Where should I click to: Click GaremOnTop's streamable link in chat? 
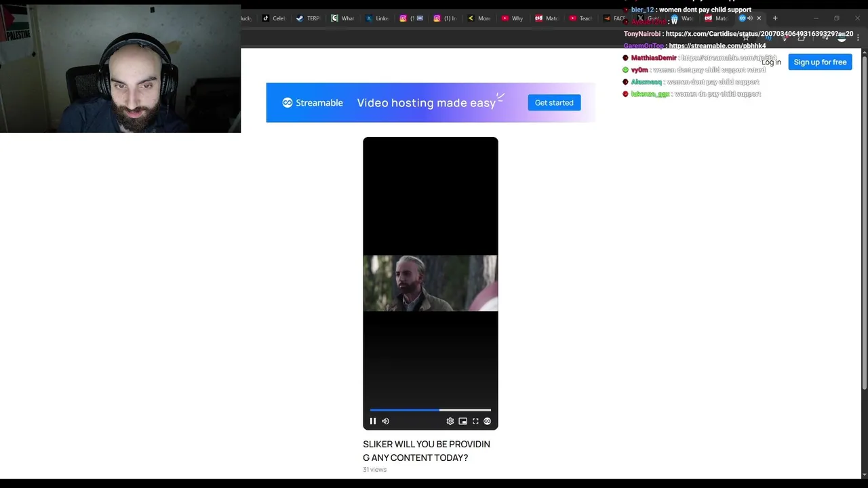[x=717, y=46]
